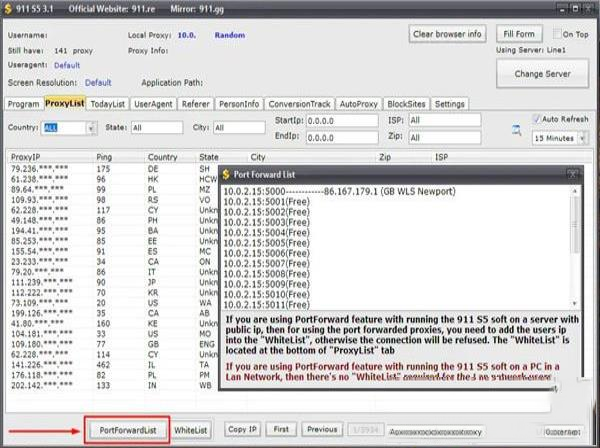Go to the AutoProxy tab
This screenshot has width=600, height=448.
coord(359,104)
